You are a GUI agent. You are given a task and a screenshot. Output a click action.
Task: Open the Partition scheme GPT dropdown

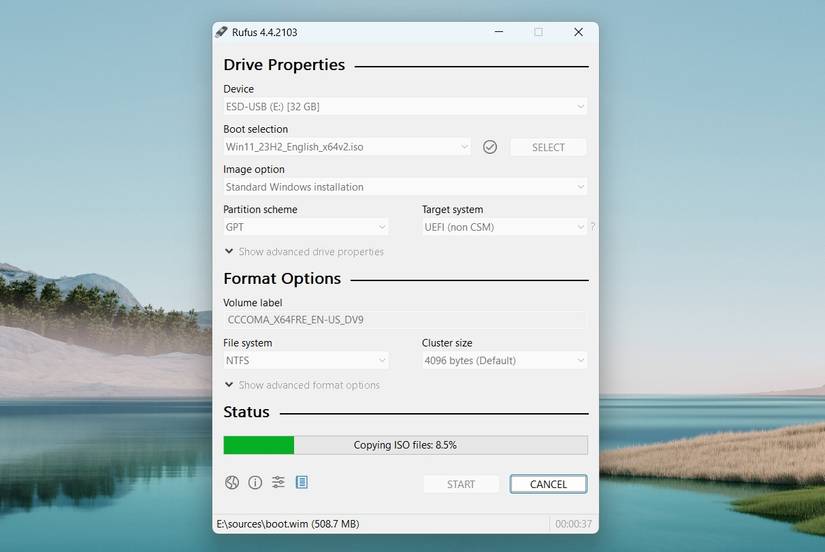pyautogui.click(x=306, y=227)
